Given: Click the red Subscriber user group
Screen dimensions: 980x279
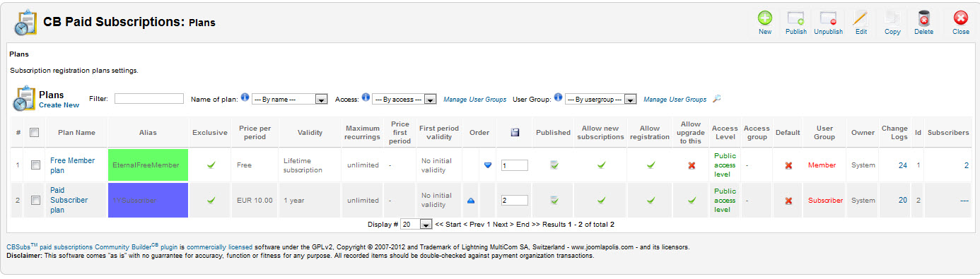Looking at the screenshot, I should (x=825, y=201).
